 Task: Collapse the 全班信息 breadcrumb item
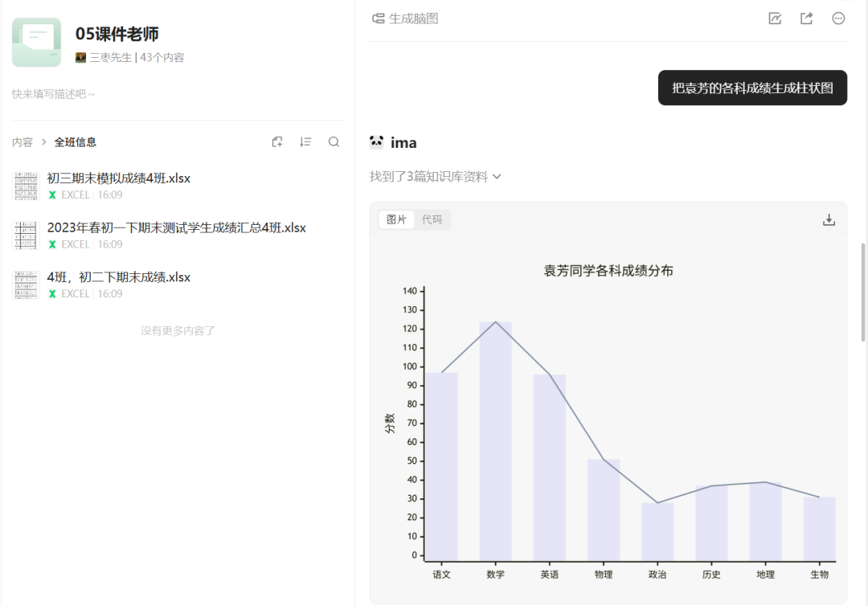[x=76, y=141]
